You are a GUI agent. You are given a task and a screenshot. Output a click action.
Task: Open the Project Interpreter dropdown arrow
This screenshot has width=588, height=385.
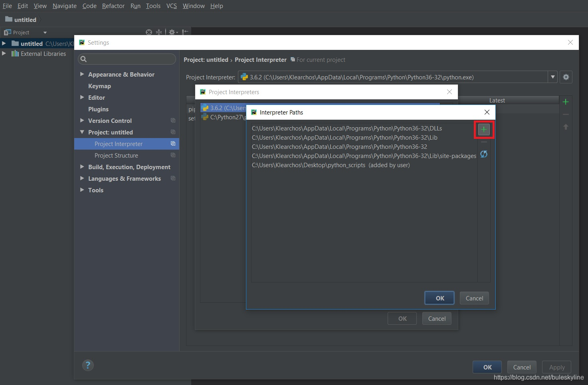(x=553, y=77)
